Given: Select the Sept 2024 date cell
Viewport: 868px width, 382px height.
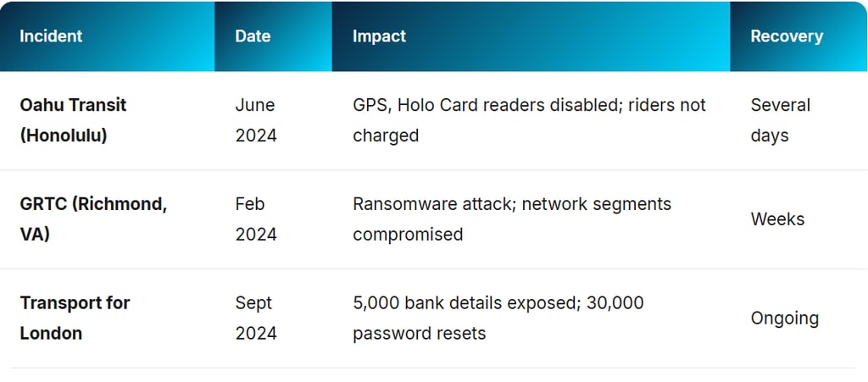Looking at the screenshot, I should click(256, 318).
